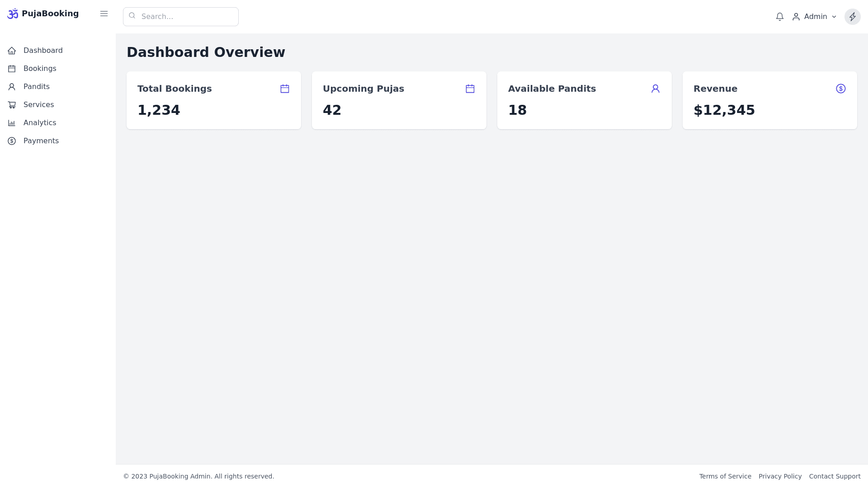This screenshot has height=488, width=868.
Task: Open Terms of Service link
Action: click(725, 476)
